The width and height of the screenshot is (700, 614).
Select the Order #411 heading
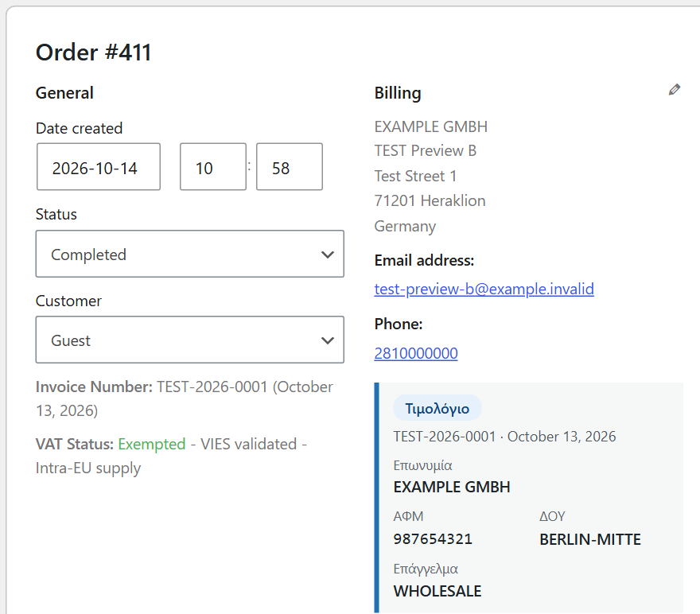[93, 52]
